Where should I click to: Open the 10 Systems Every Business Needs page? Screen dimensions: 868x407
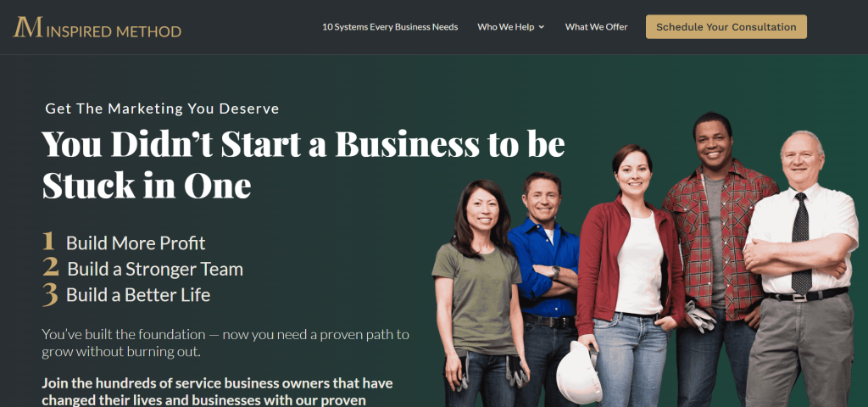click(x=390, y=27)
